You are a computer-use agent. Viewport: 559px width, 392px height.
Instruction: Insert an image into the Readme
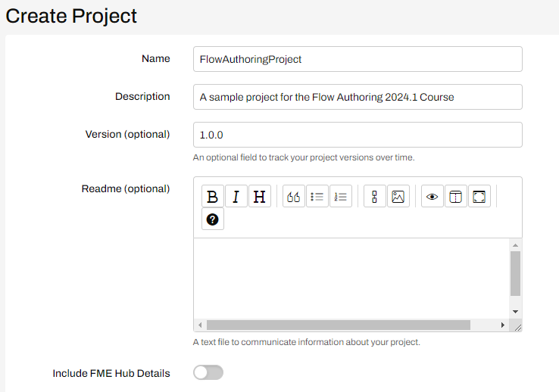click(398, 196)
